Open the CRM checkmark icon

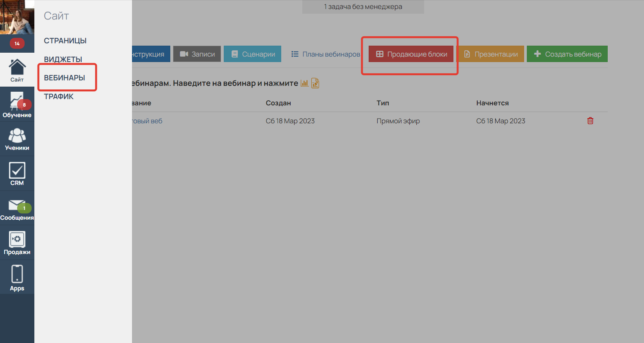(17, 174)
